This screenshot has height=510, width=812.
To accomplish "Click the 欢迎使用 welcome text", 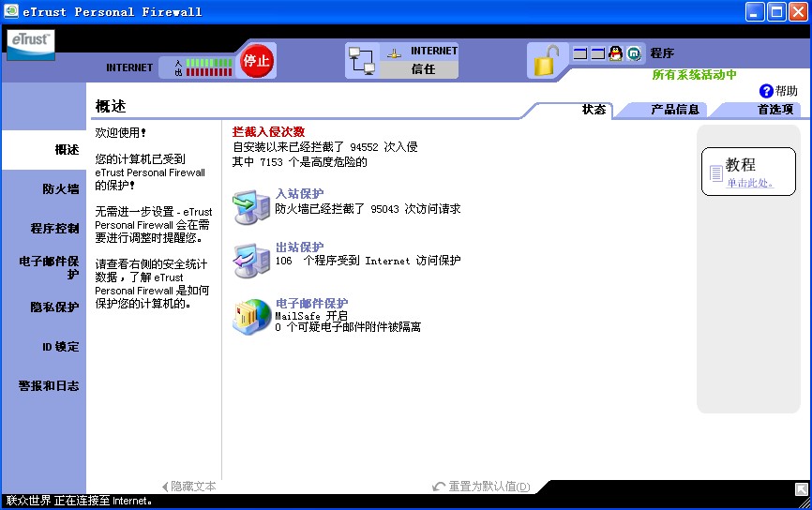I will click(120, 133).
